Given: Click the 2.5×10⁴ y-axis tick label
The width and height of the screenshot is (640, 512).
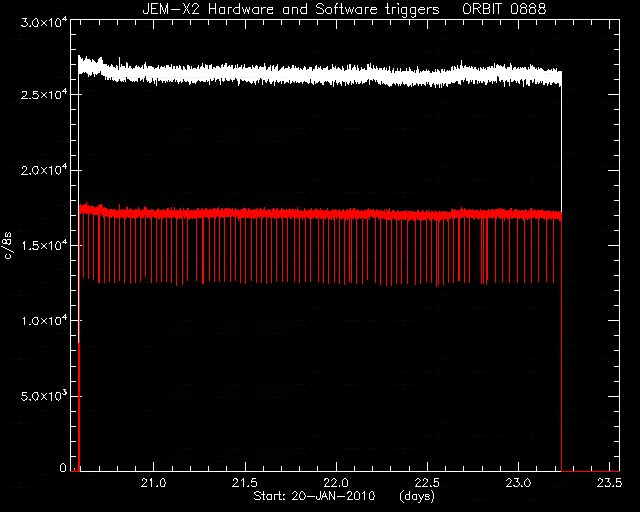Looking at the screenshot, I should 43,94.
